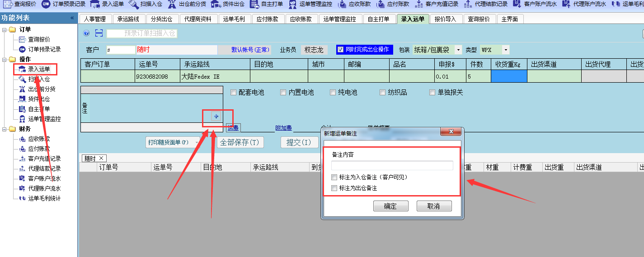Image resolution: width=644 pixels, height=257 pixels.
Task: Click the 查询报价 toolbar icon
Action: click(x=8, y=4)
